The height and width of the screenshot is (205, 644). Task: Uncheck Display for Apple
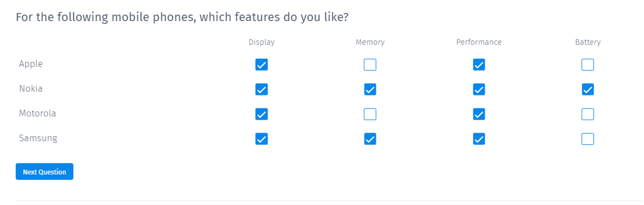(261, 65)
